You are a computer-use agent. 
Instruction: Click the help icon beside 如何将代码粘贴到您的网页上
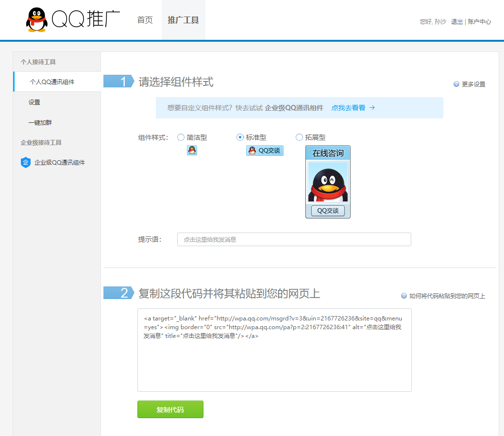click(403, 296)
